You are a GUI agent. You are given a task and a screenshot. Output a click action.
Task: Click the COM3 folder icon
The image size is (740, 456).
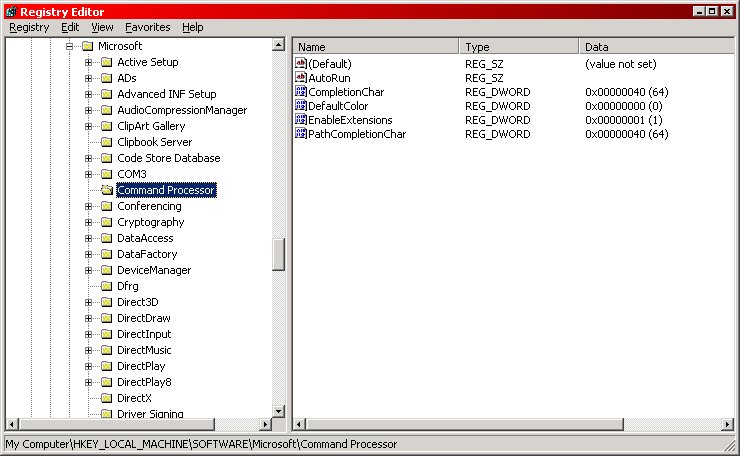pyautogui.click(x=107, y=174)
